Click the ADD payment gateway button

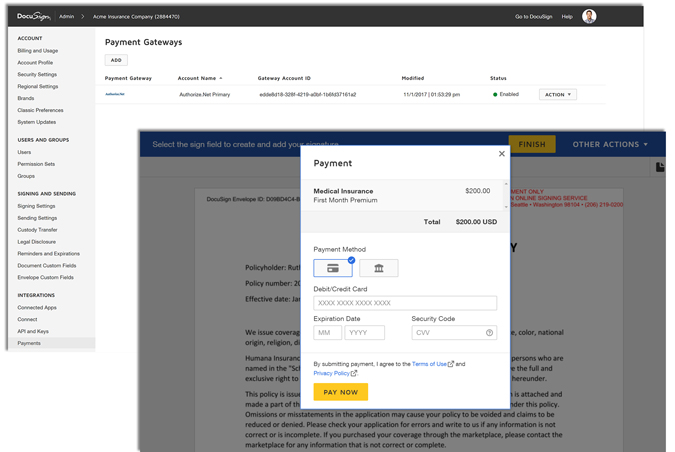(x=116, y=60)
